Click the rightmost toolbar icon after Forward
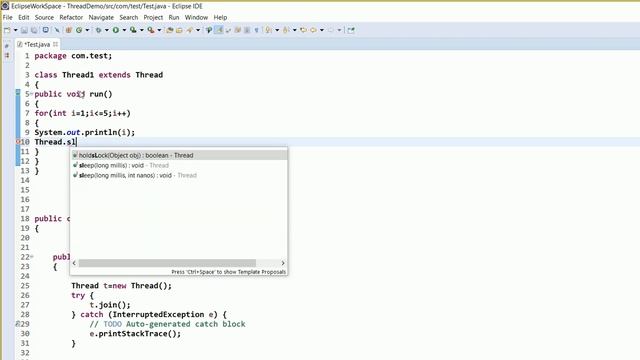 click(351, 30)
